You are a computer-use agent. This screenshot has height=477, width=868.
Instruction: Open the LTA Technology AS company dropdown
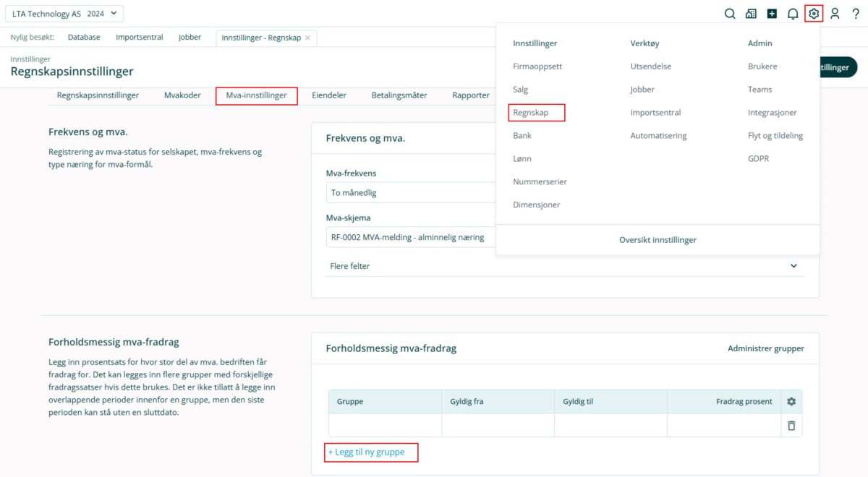[65, 14]
